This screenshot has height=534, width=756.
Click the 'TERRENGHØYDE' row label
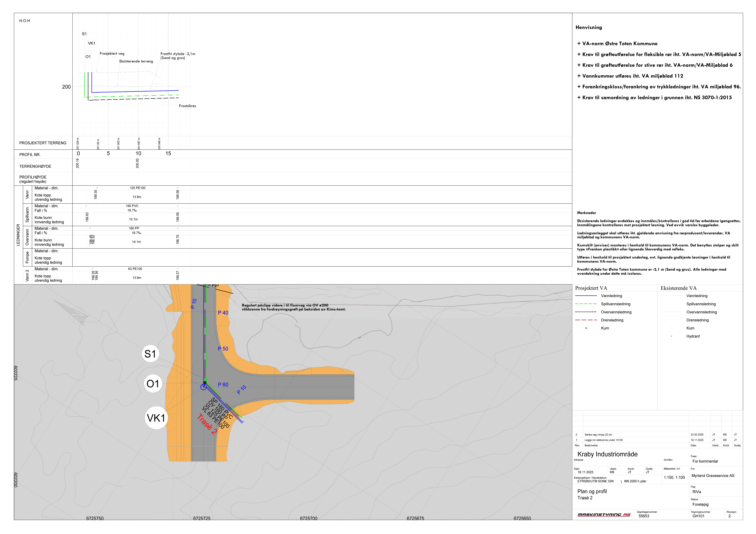click(35, 166)
